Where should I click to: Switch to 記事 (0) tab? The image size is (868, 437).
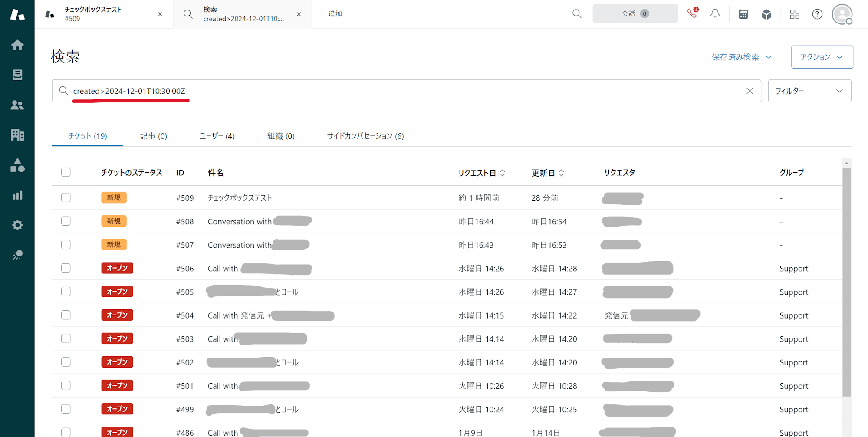(x=154, y=136)
